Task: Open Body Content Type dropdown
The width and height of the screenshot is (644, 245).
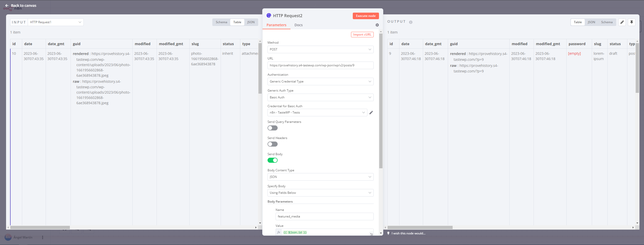Action: 320,177
